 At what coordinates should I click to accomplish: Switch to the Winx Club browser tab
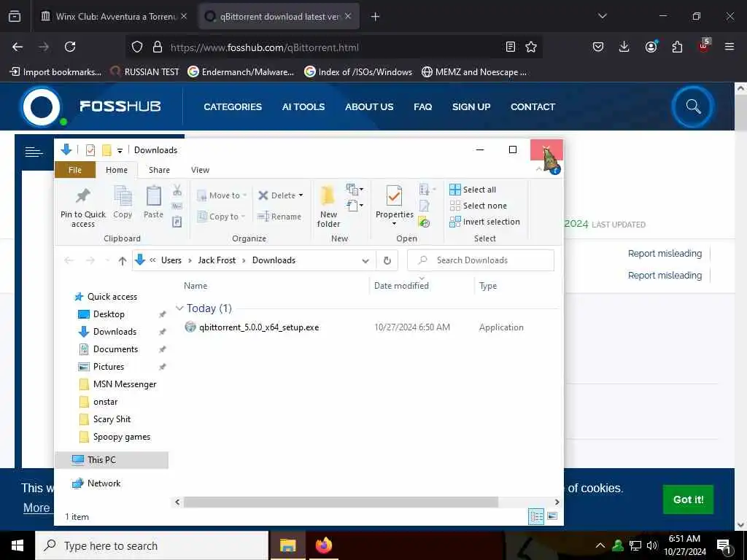(115, 16)
